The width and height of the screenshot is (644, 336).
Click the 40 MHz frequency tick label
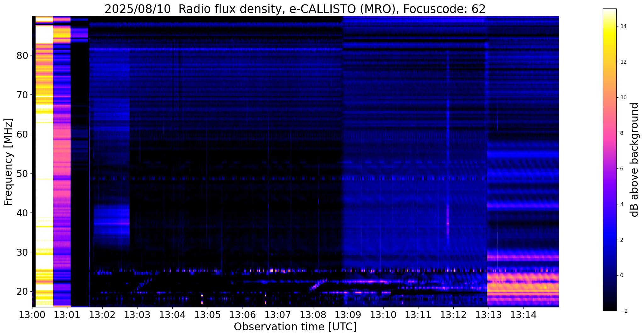(x=22, y=213)
